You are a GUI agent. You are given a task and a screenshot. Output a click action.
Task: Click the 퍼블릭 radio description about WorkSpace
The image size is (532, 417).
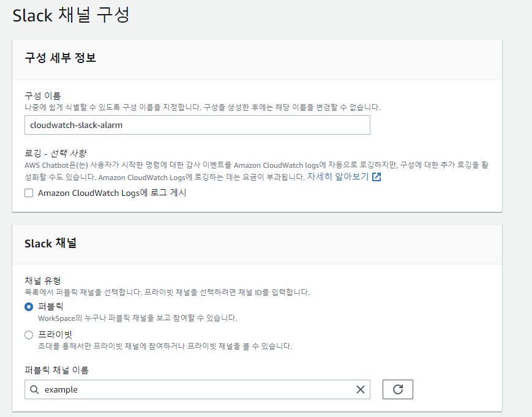(x=137, y=318)
